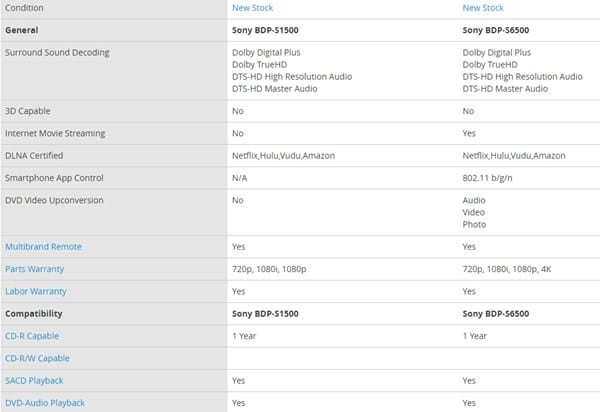The image size is (600, 412).
Task: Click the Multibrand Remote link
Action: click(x=43, y=246)
